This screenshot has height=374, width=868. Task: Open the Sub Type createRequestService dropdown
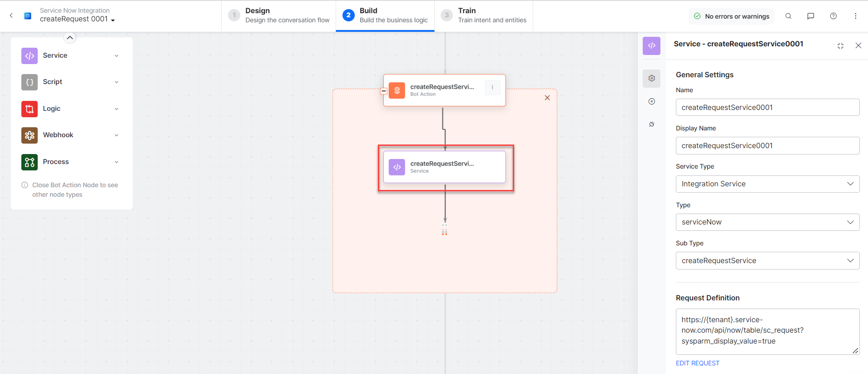point(768,261)
